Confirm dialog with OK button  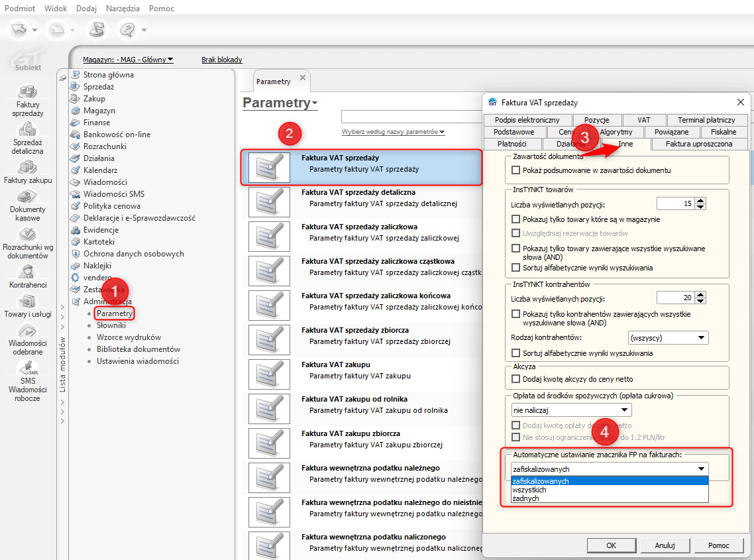point(611,545)
